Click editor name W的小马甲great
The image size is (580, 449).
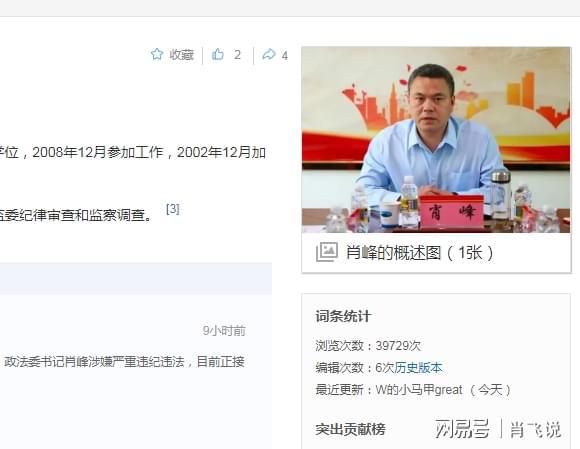tap(419, 390)
